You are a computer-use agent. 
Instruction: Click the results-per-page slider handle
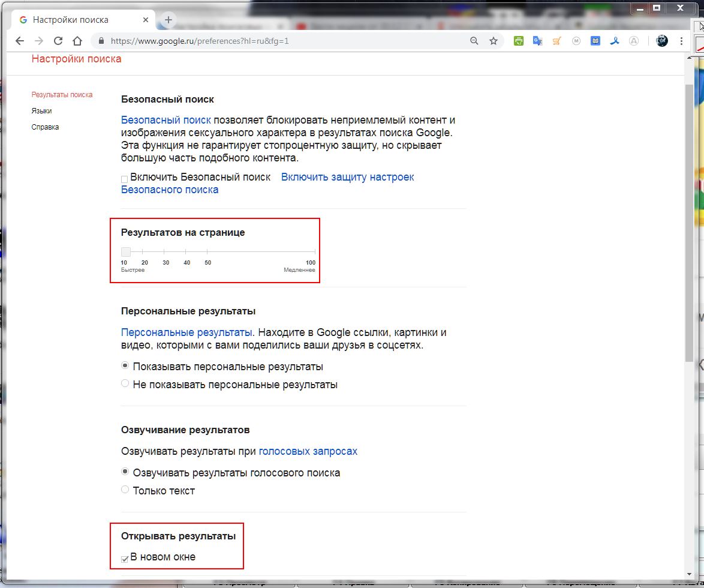[126, 251]
